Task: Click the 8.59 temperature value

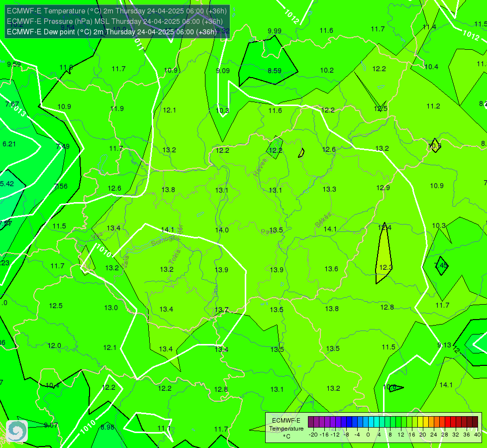Action: tap(275, 71)
